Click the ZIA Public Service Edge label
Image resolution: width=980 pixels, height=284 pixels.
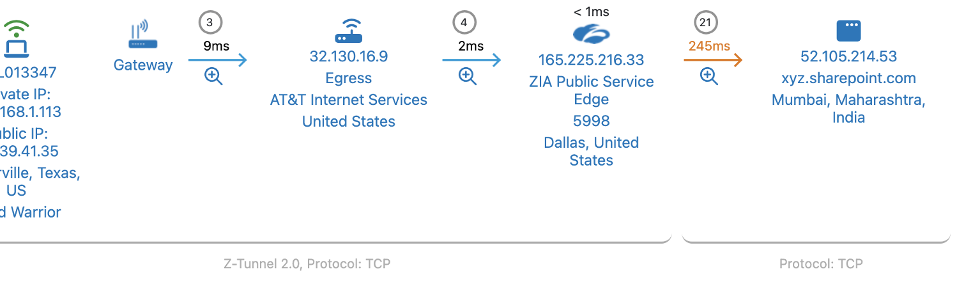tap(591, 90)
